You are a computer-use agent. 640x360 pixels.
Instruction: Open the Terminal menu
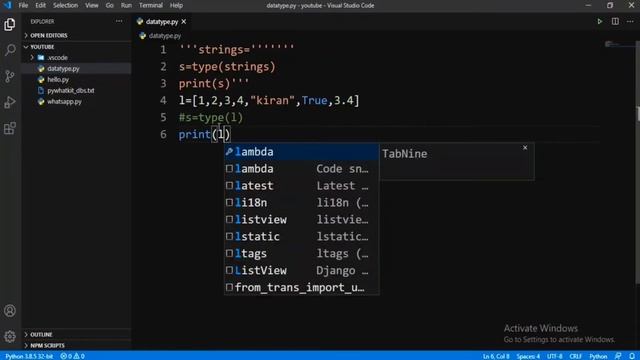(x=151, y=5)
